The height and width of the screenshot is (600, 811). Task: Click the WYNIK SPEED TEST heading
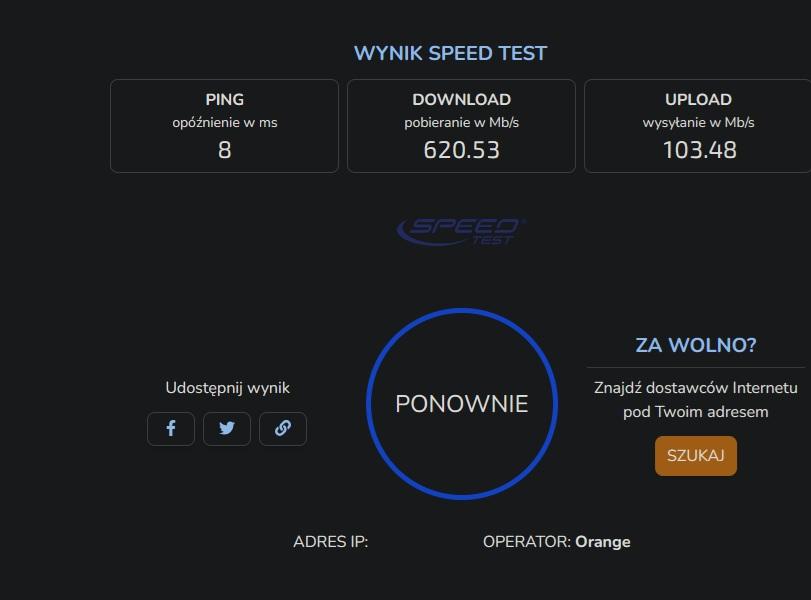[x=450, y=54]
